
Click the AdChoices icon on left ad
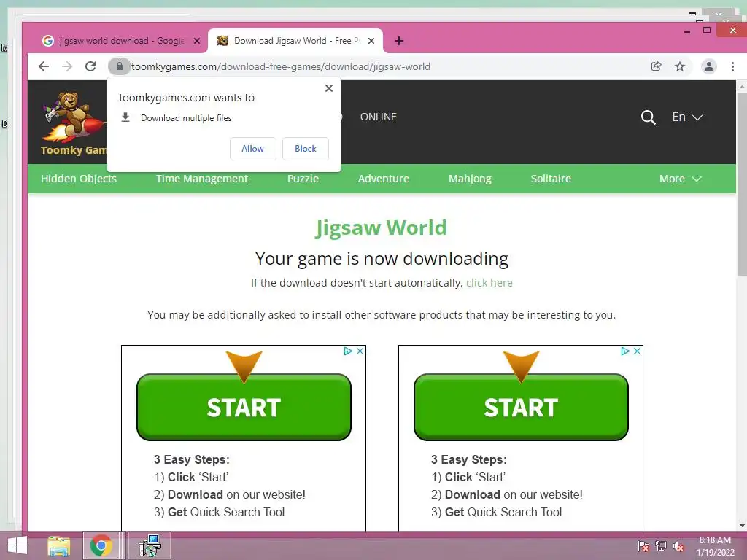click(x=348, y=351)
